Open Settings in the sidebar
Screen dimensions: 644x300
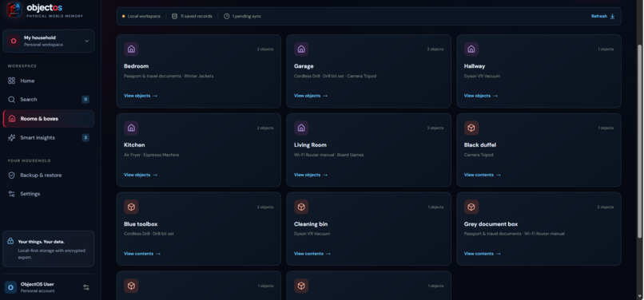(49, 194)
